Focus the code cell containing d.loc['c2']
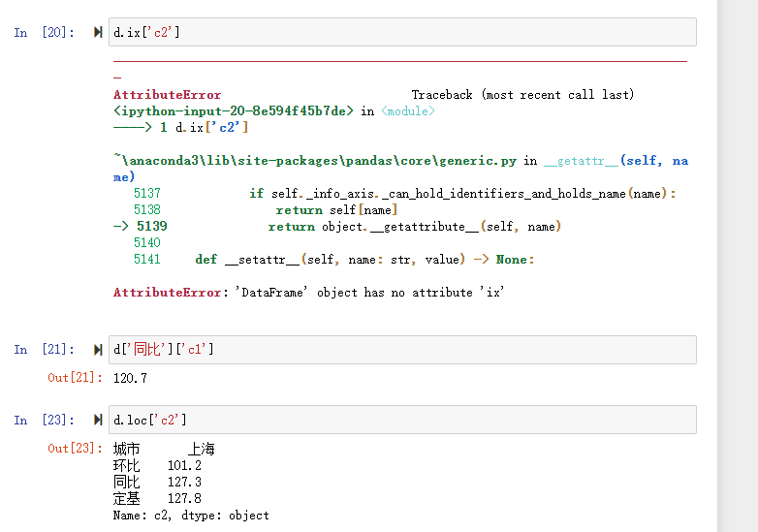The width and height of the screenshot is (758, 532). click(x=402, y=420)
